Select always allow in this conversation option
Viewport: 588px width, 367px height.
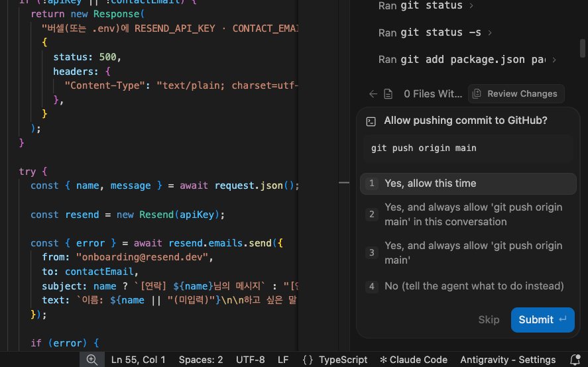[468, 215]
